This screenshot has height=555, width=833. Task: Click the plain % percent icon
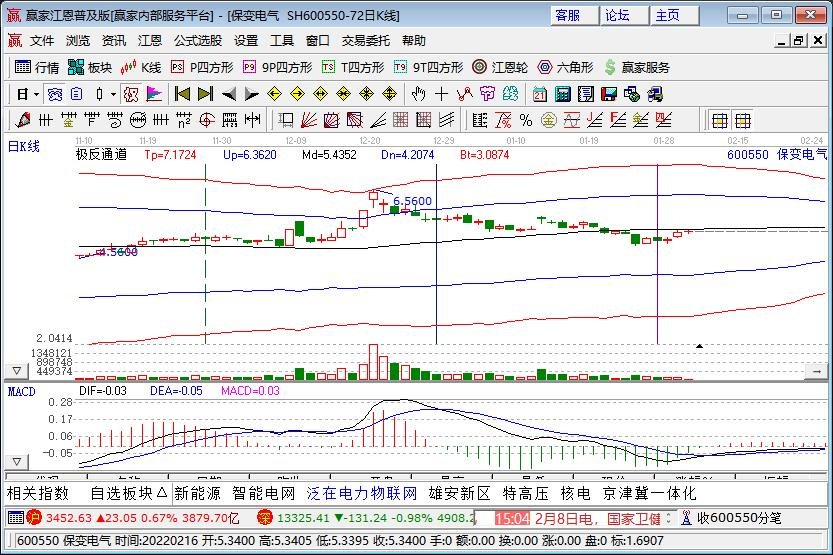[526, 120]
